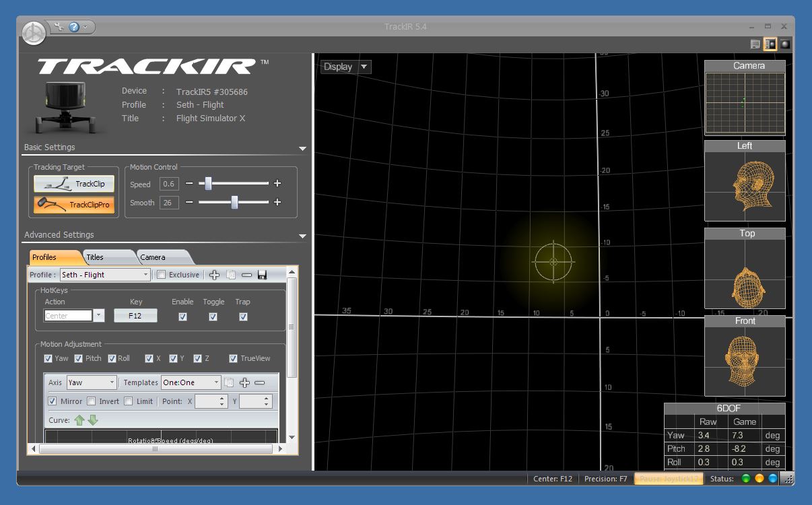Open the Profile dropdown showing Seth - Flight
Image resolution: width=812 pixels, height=505 pixels.
[x=105, y=275]
